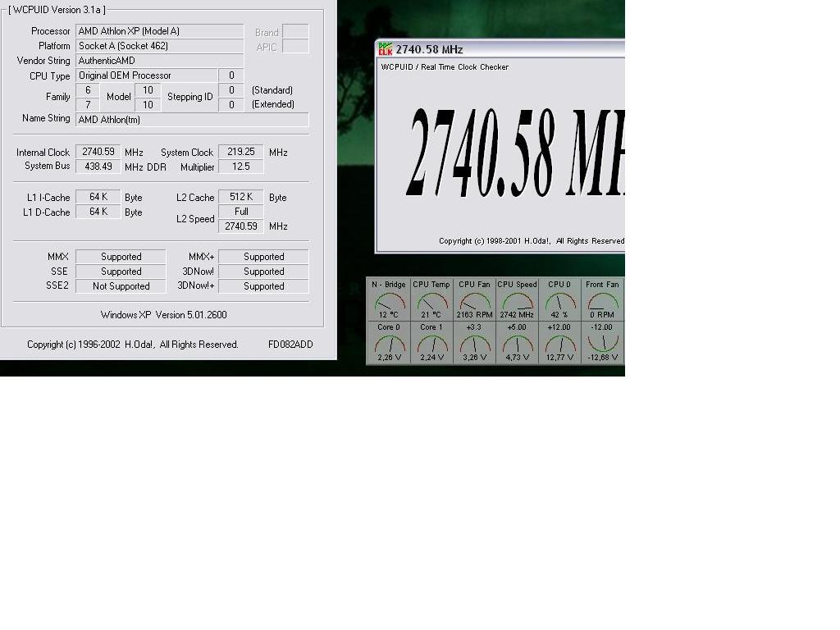840x630 pixels.
Task: Click the Name String field 'AMD Athlon(tm)'
Action: (x=192, y=120)
